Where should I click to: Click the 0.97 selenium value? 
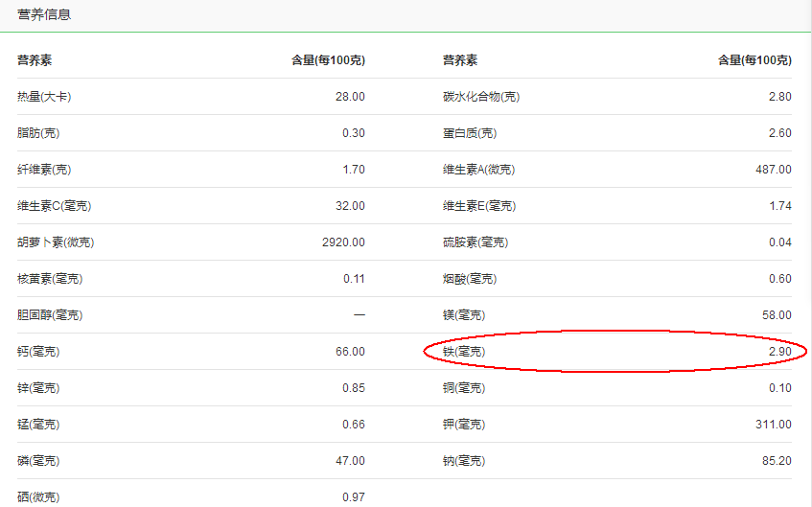353,497
